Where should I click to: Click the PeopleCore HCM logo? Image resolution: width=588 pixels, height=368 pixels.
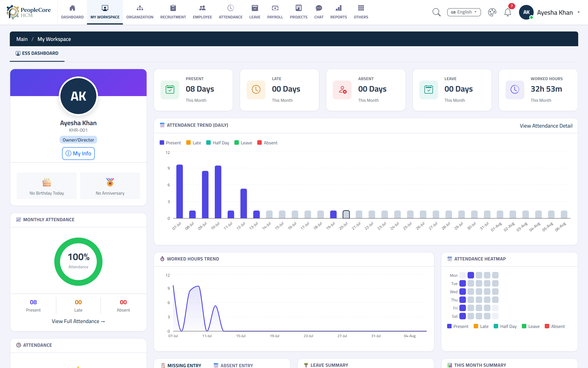click(x=29, y=12)
